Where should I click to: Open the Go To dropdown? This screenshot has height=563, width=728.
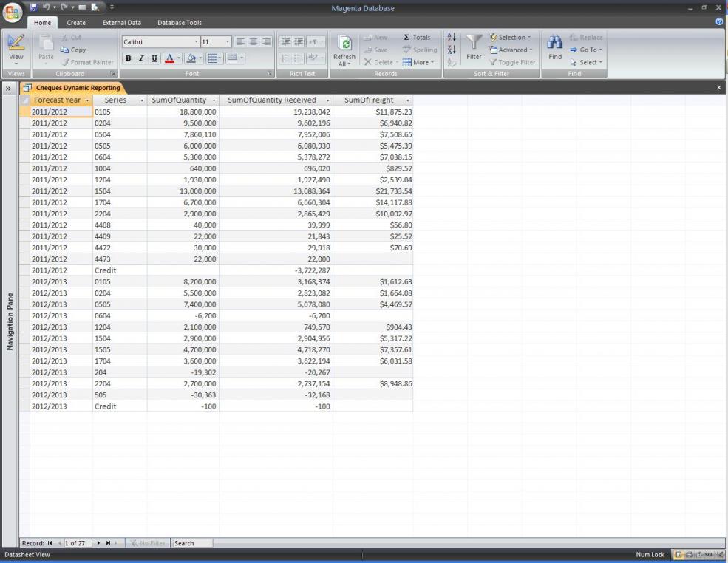coord(586,50)
